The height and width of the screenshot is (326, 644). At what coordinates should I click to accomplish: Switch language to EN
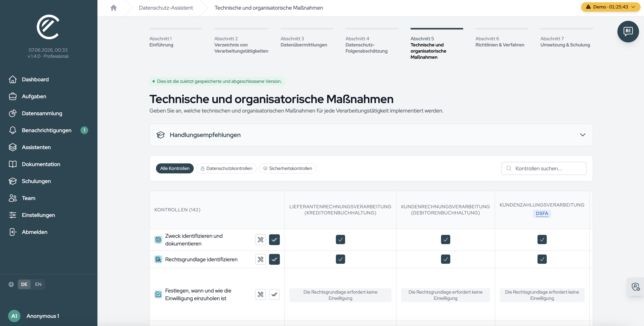click(38, 284)
